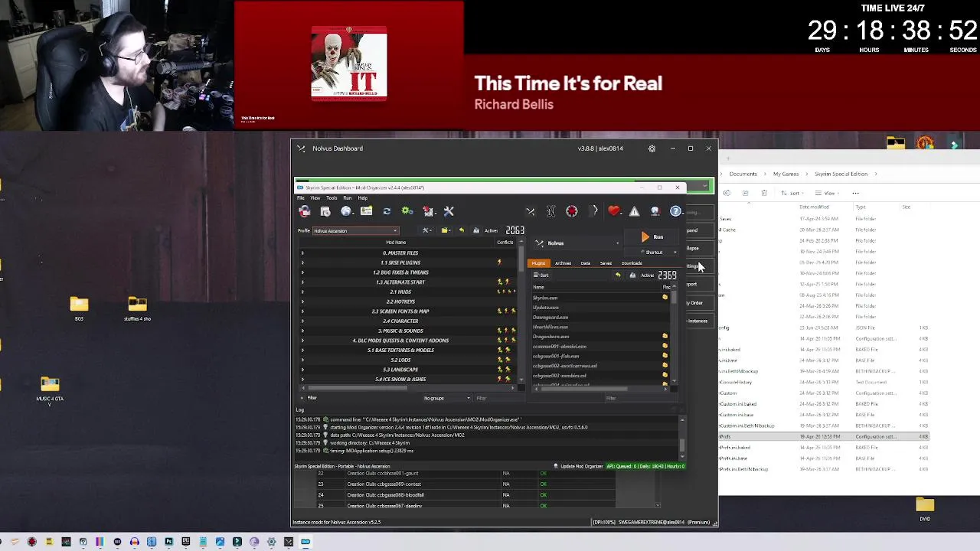Open the Nolvus executable selector dropdown

point(578,243)
